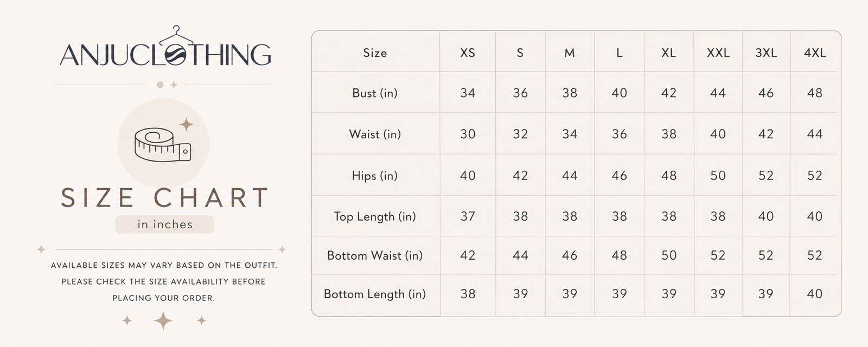Click the SIZE CHART heading
Screen dimensions: 868x347
[x=164, y=198]
